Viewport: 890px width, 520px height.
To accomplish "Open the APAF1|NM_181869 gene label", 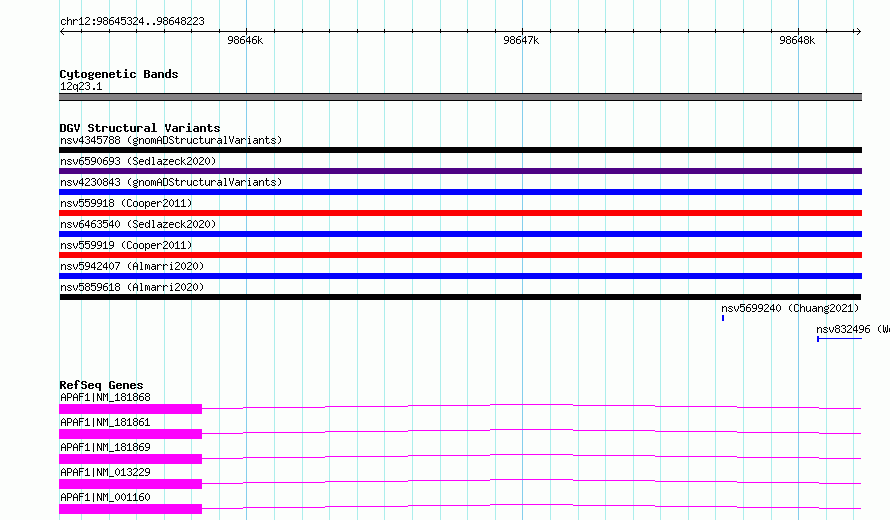I will [105, 447].
